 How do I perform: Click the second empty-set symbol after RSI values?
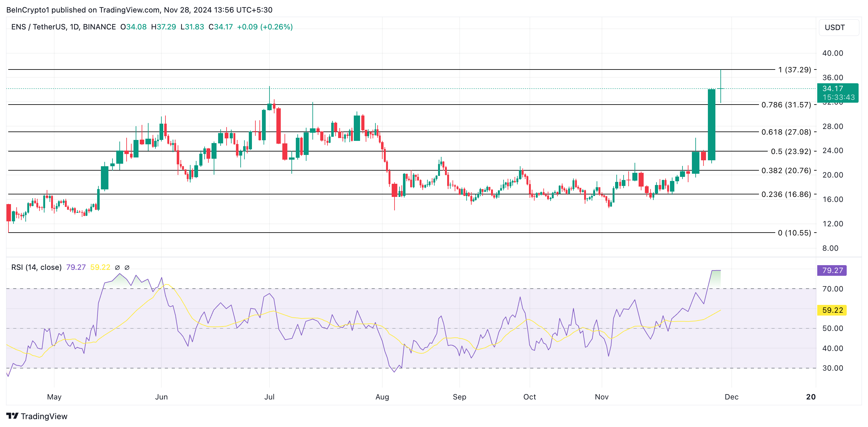(127, 267)
